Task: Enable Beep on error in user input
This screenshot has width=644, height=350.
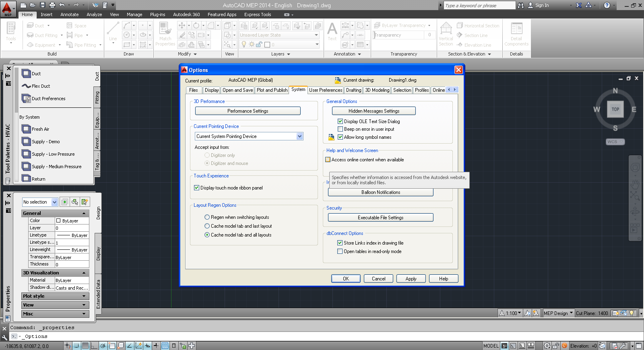Action: coord(340,129)
